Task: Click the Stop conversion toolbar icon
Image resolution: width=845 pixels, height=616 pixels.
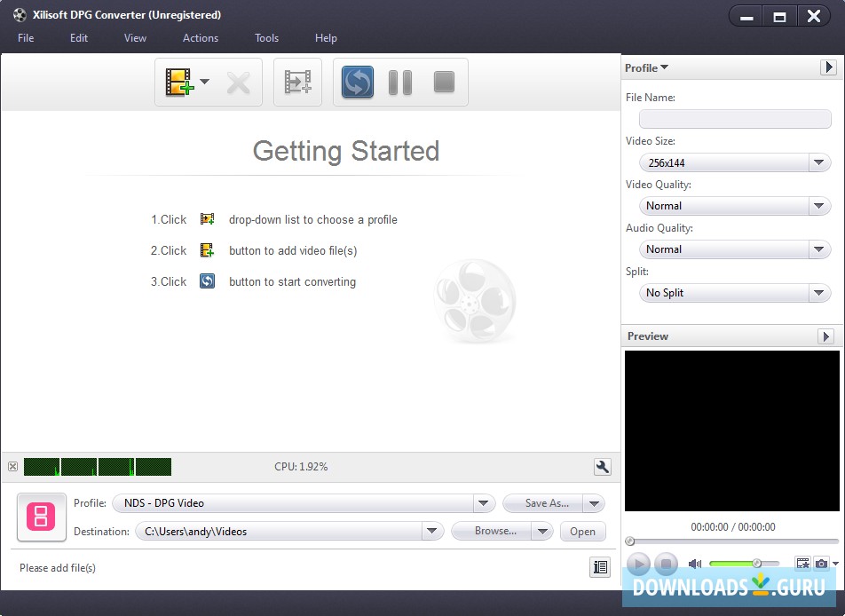Action: [444, 83]
